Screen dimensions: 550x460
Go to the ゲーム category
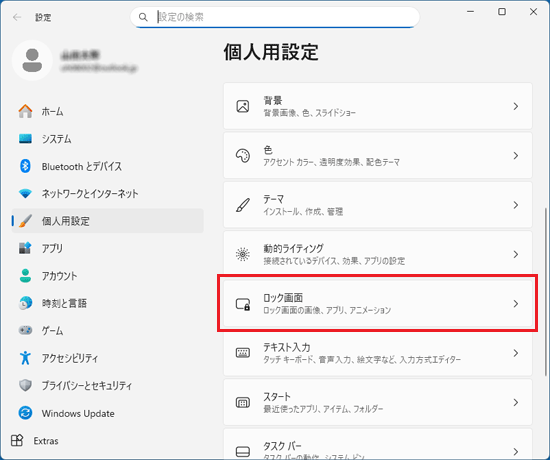(107, 330)
